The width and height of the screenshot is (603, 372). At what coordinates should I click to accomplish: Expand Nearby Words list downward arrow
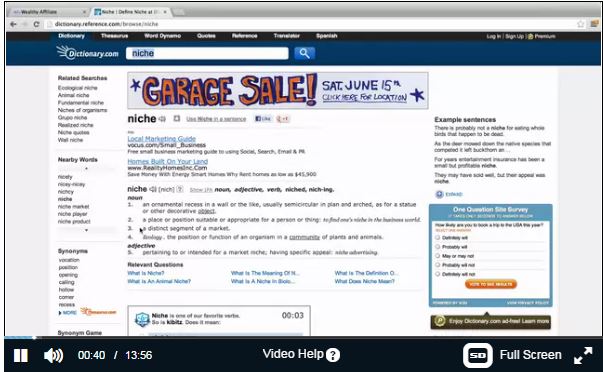[x=87, y=230]
